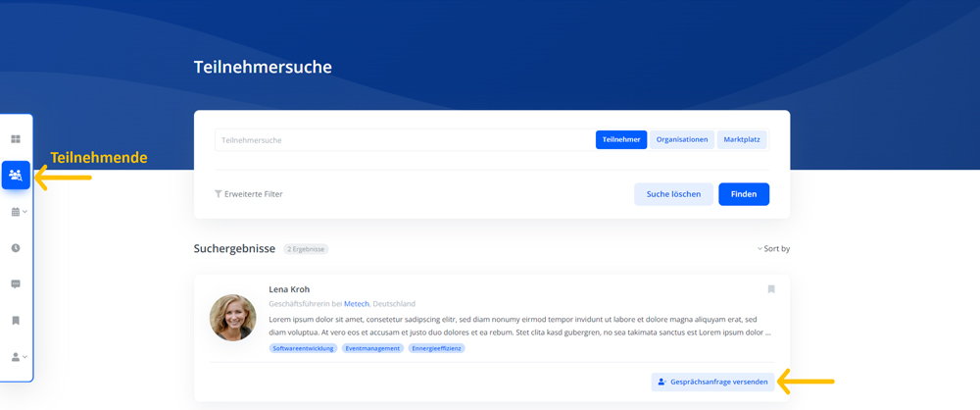Open the bookmarks icon in sidebar

click(x=16, y=321)
